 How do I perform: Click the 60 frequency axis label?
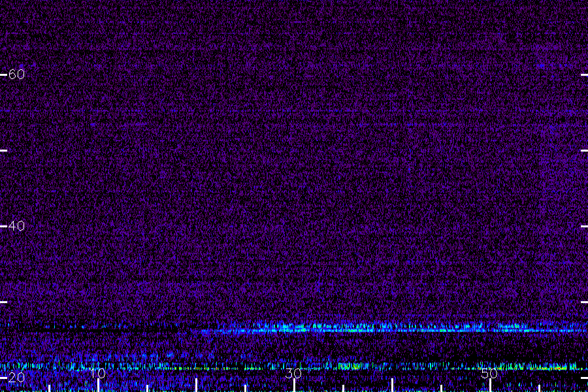click(x=16, y=74)
